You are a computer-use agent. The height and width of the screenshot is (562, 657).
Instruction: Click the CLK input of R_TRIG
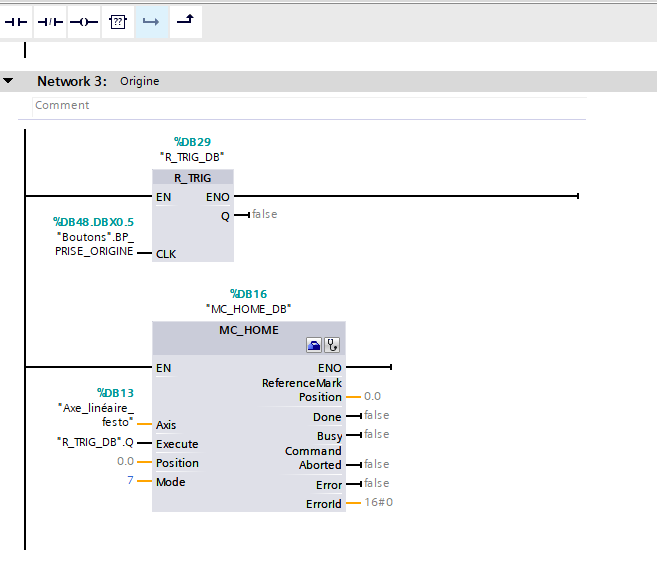point(166,254)
